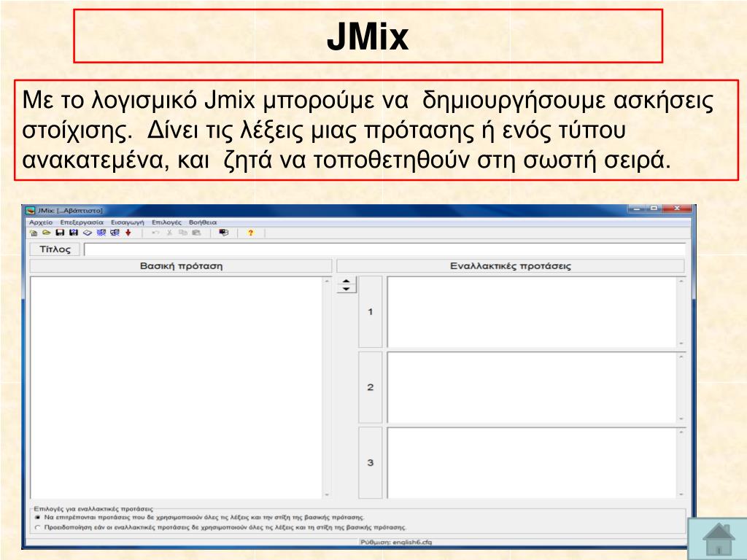Image resolution: width=747 pixels, height=560 pixels.
Task: Click alternative sentence number 1 button
Action: [370, 312]
